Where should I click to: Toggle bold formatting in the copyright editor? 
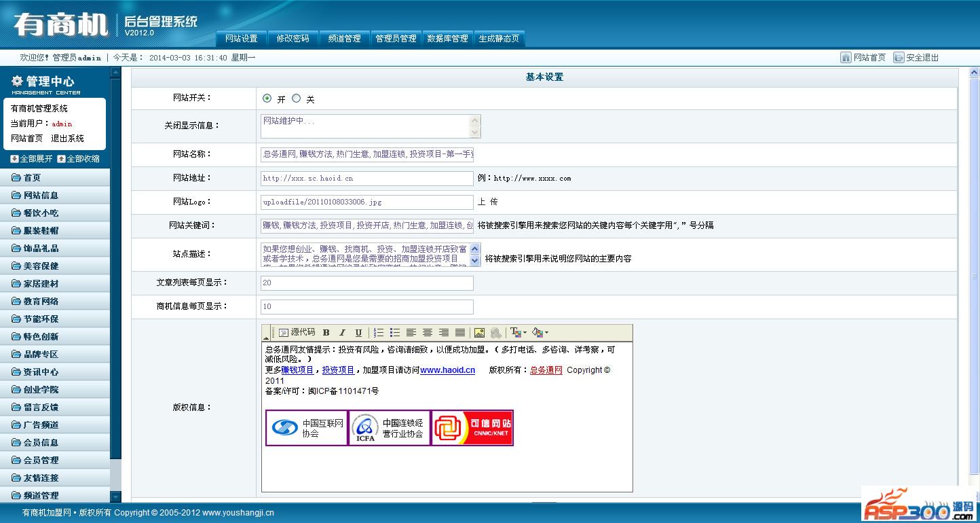[326, 333]
